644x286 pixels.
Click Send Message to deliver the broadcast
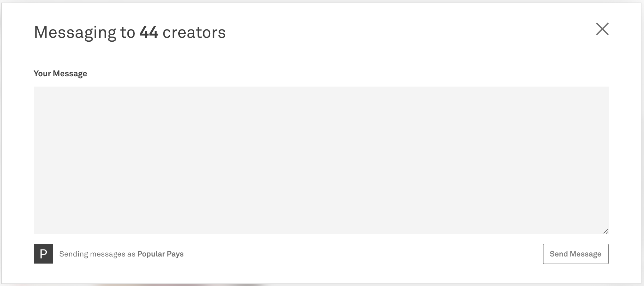(x=576, y=254)
